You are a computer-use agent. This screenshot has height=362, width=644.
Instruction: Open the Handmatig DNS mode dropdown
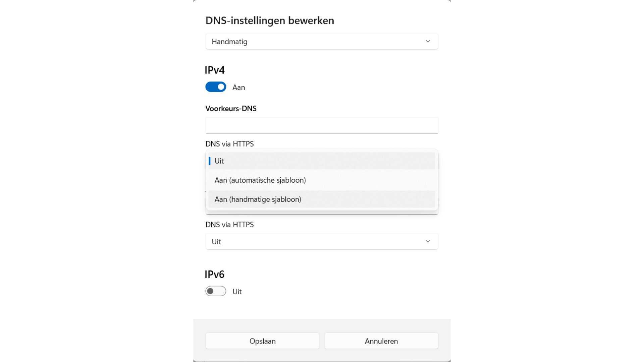pyautogui.click(x=321, y=41)
